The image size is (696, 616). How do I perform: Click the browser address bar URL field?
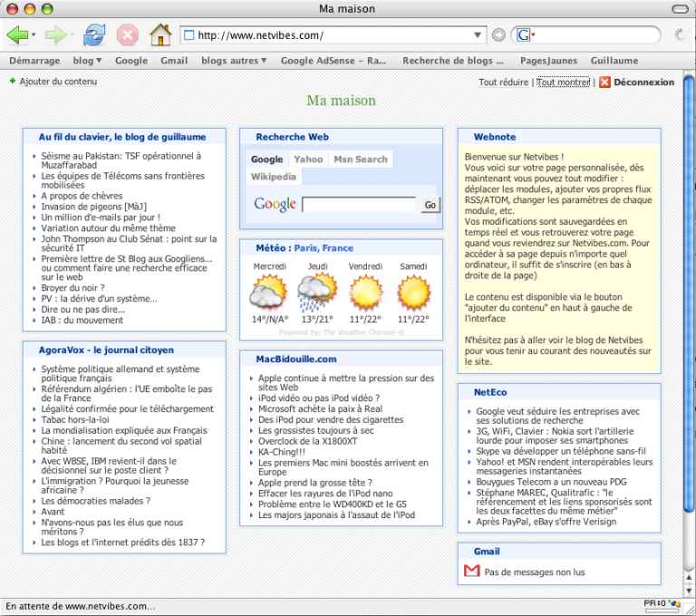tap(333, 35)
